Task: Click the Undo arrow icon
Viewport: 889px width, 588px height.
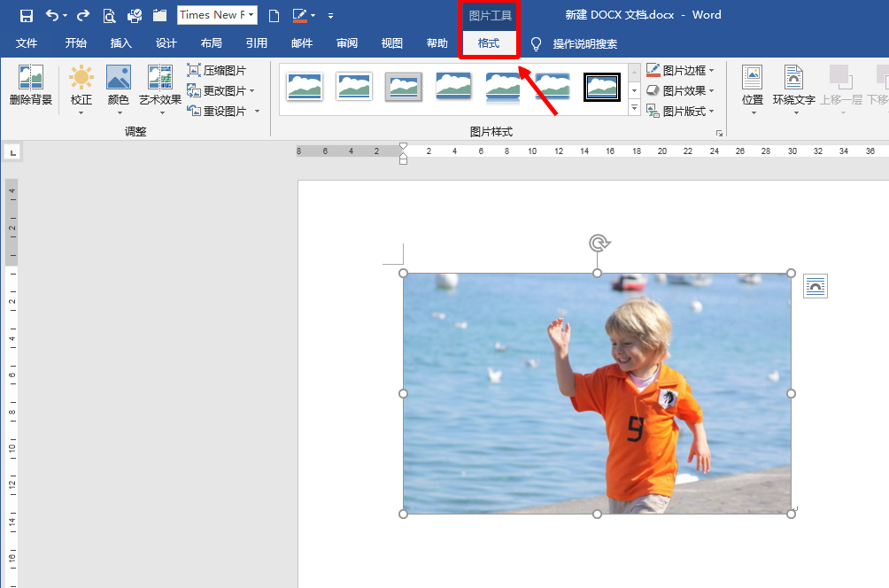Action: point(52,15)
